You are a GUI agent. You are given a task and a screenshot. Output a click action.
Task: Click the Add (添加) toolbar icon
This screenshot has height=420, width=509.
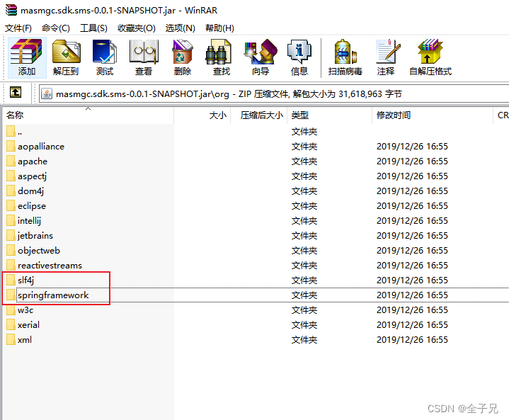pos(27,57)
